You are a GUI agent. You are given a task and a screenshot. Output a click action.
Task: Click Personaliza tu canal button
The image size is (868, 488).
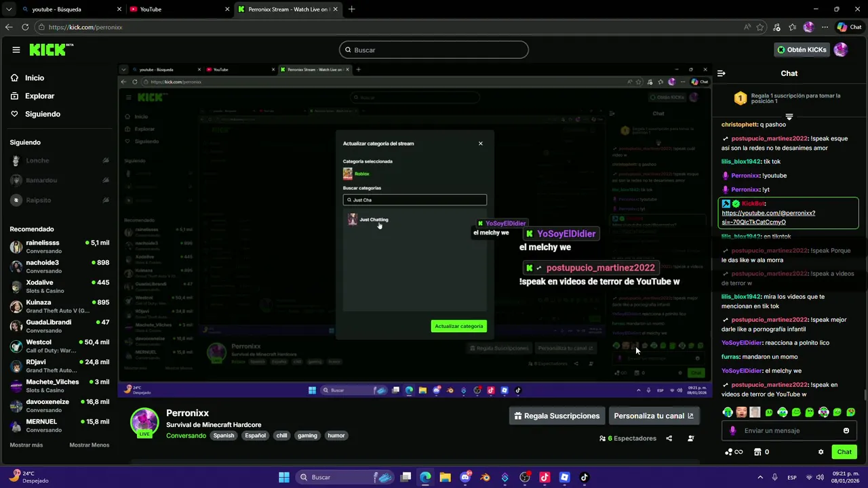pos(654,415)
